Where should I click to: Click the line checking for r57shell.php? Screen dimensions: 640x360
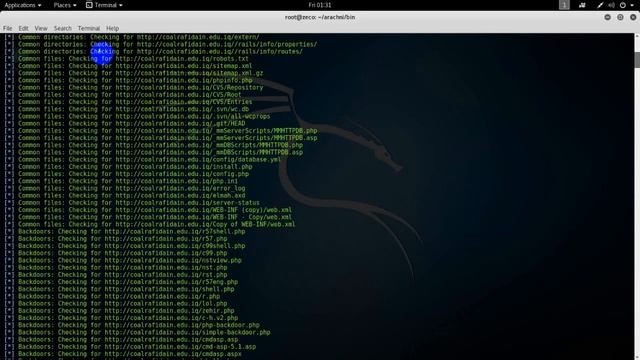coord(124,231)
